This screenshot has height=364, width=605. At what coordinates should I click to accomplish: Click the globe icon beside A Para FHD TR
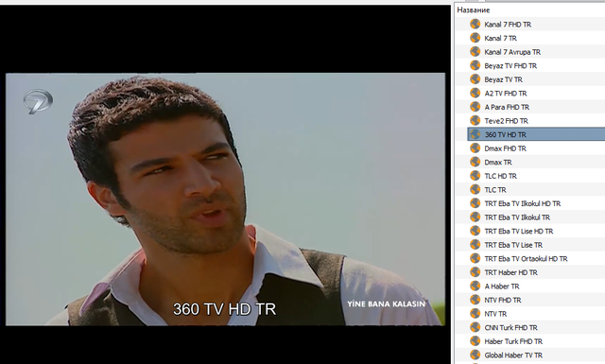coord(475,107)
